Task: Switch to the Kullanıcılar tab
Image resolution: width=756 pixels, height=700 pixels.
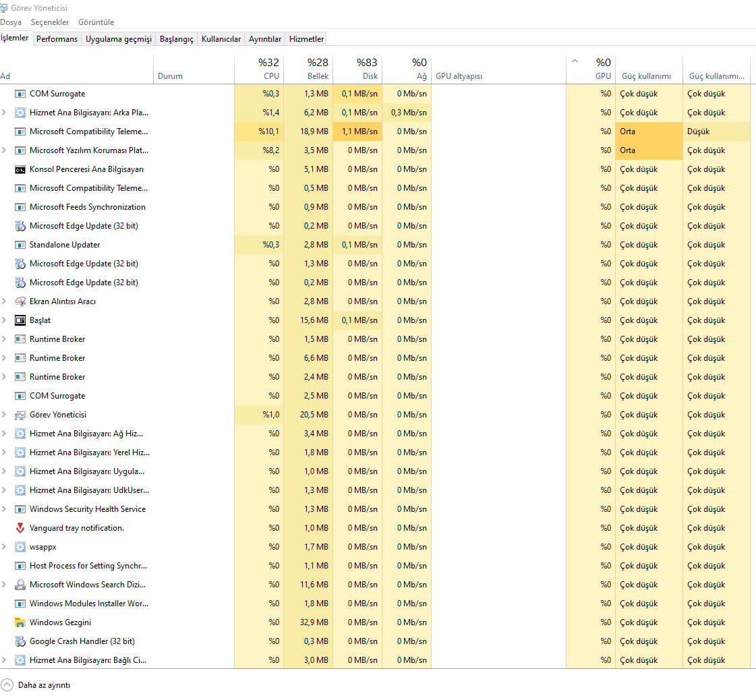Action: click(x=221, y=39)
